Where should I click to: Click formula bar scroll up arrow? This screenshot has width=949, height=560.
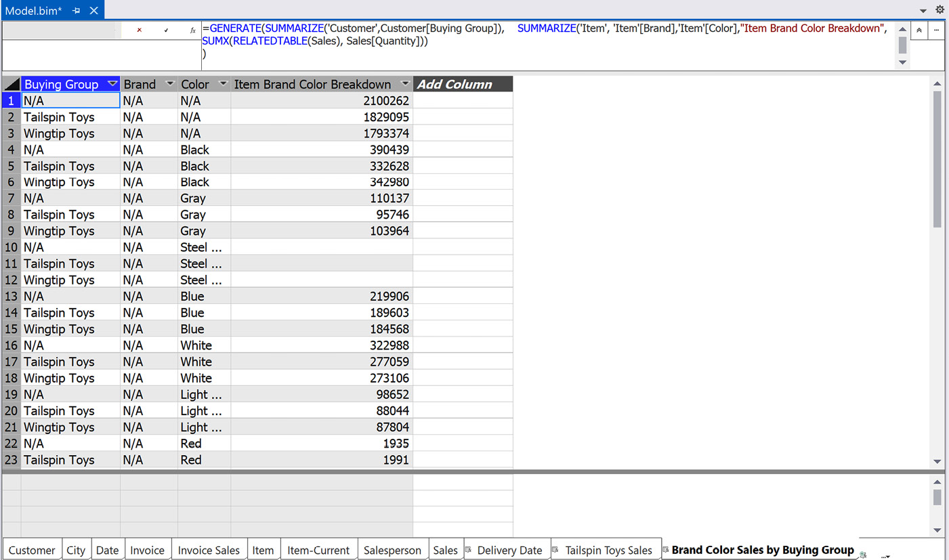(902, 29)
